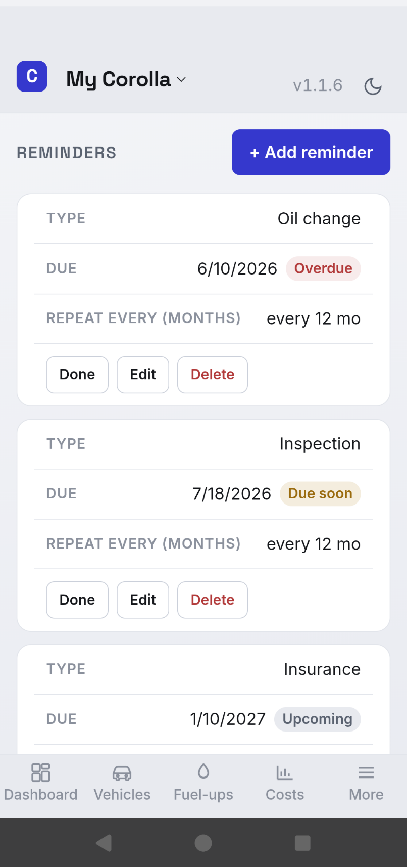
Task: Tap the Android recents square
Action: pyautogui.click(x=302, y=843)
